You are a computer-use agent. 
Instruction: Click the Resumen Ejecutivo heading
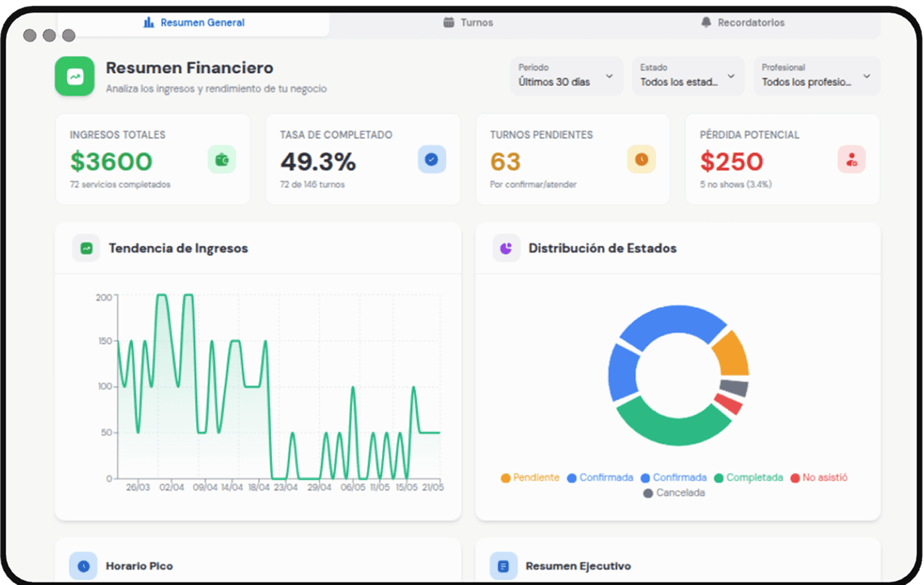click(578, 566)
